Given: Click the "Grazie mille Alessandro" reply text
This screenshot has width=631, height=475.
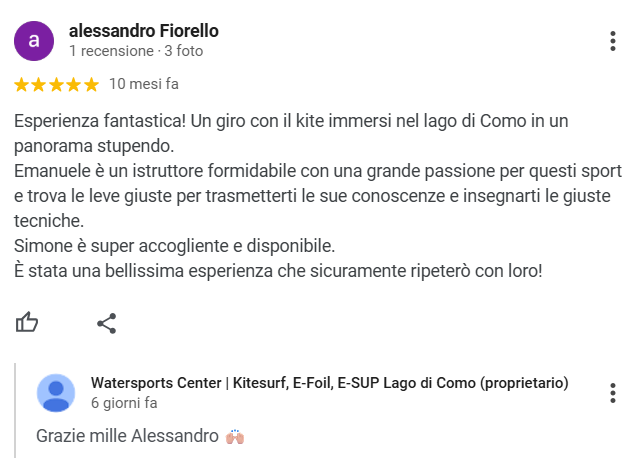Looking at the screenshot, I should tap(127, 436).
